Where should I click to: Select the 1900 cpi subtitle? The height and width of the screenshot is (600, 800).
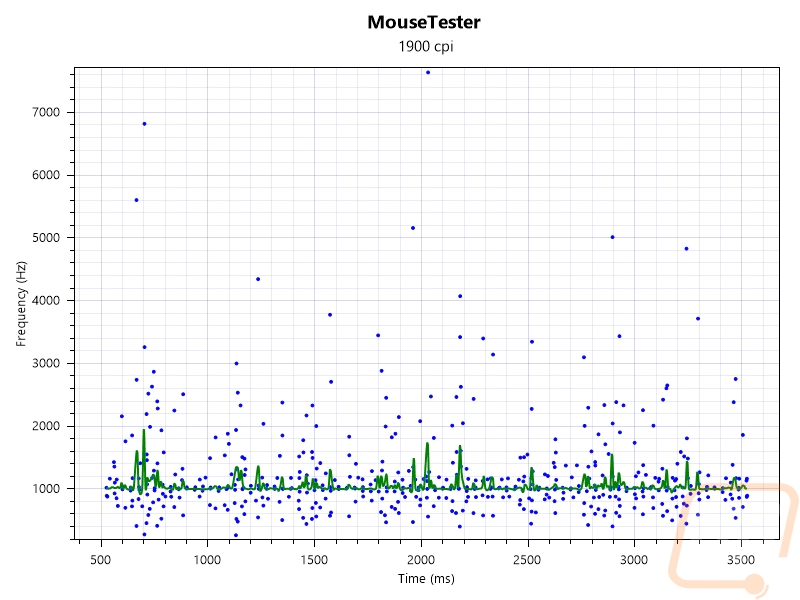[426, 46]
